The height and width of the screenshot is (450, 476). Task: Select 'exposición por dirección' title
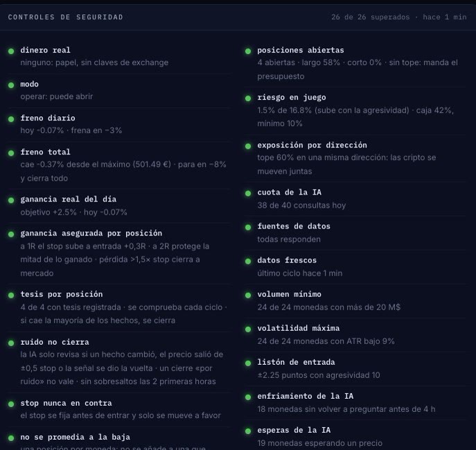(312, 145)
